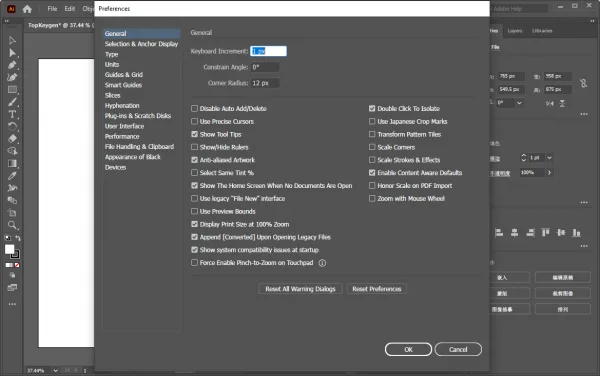Uncheck Anti-aliased Artwork
The image size is (600, 376).
coord(194,160)
